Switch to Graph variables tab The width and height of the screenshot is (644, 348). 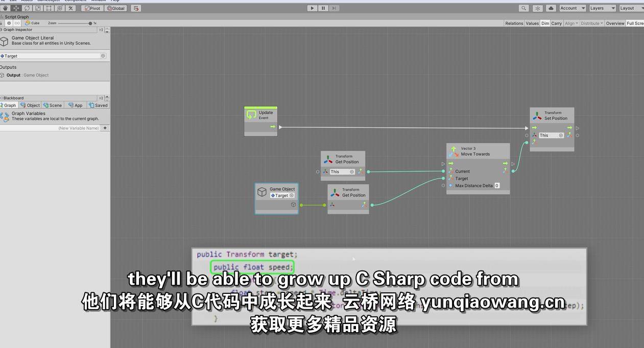click(x=9, y=105)
